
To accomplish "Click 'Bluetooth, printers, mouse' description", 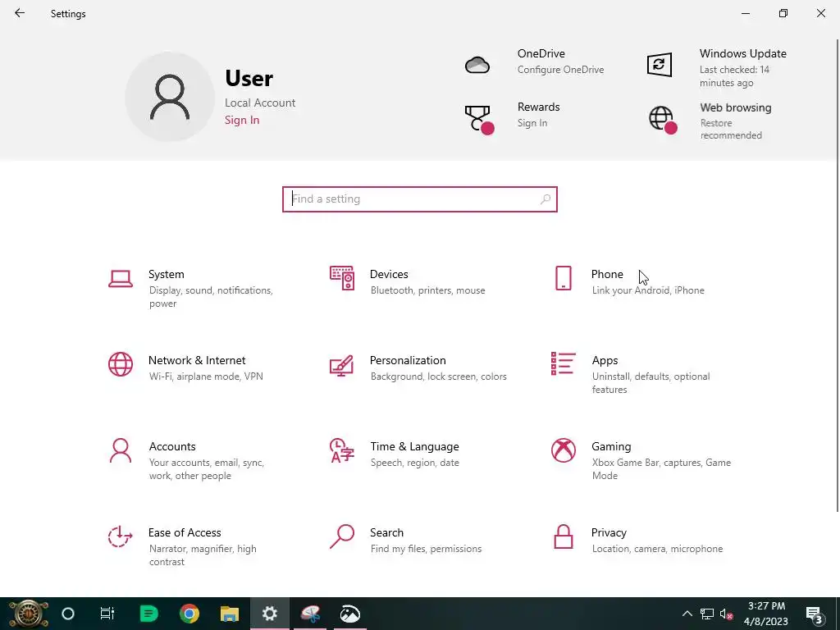I will (x=427, y=290).
